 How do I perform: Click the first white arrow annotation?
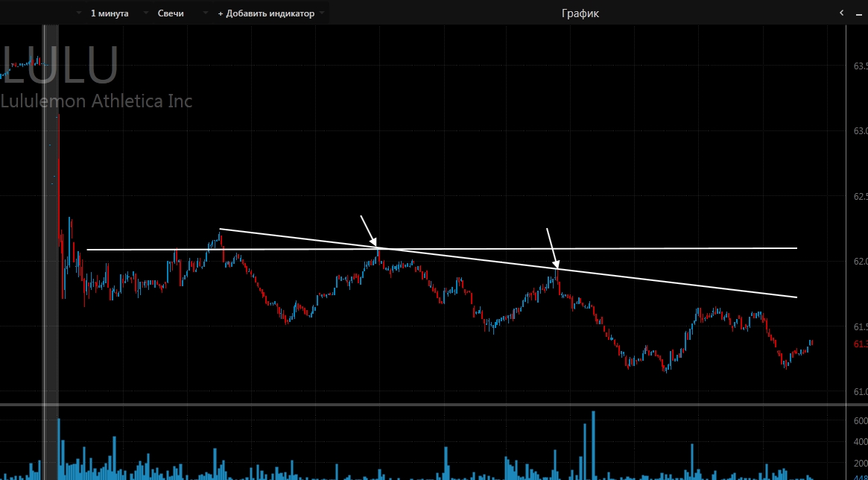[x=368, y=230]
